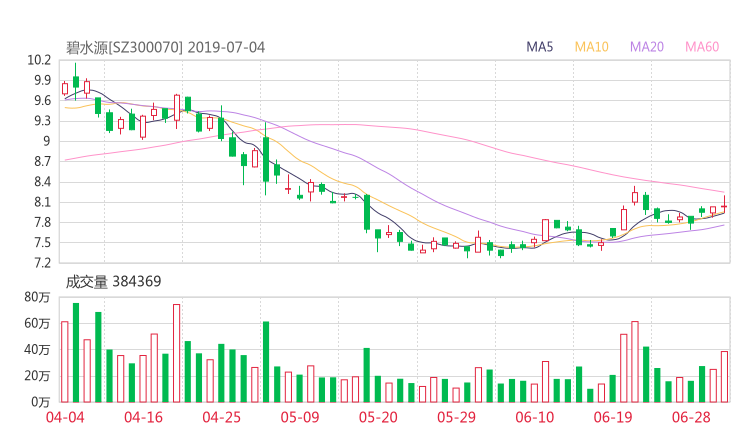Toggle the MA5 moving average legend

(540, 47)
